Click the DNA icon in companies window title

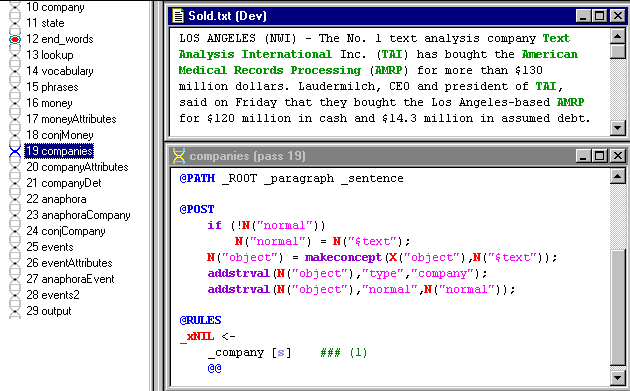click(179, 156)
